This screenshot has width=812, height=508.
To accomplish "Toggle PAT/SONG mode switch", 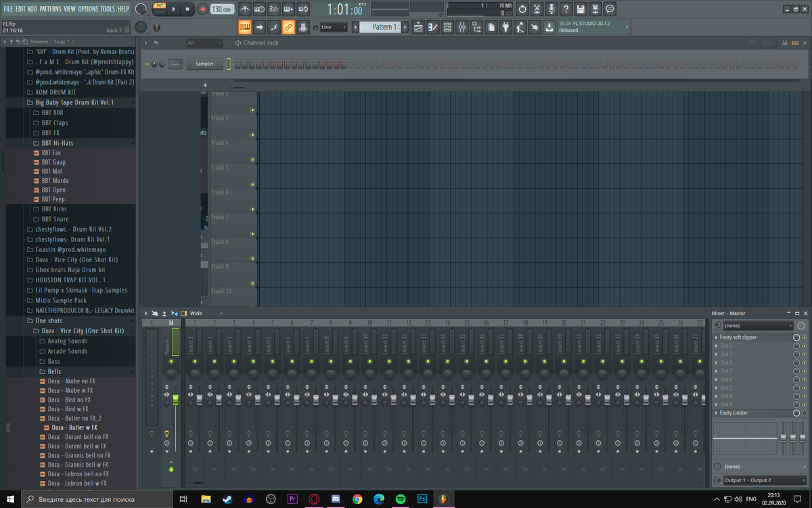I will tap(159, 9).
